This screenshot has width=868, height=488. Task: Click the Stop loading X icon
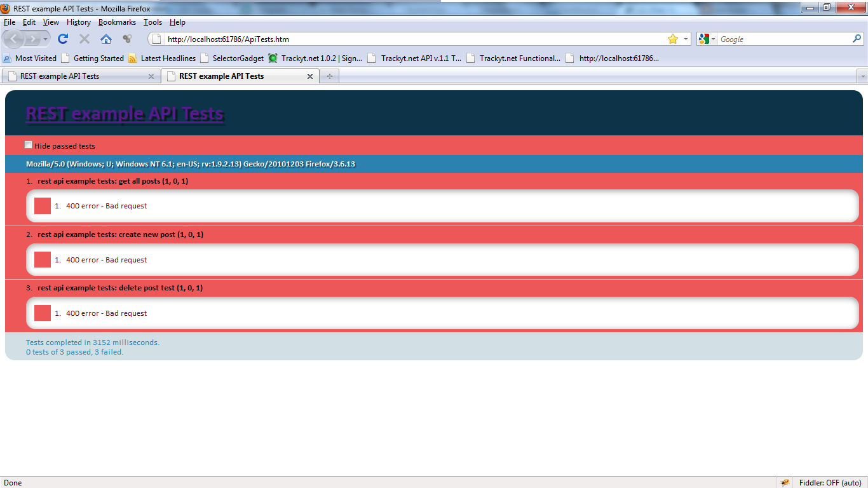[84, 39]
